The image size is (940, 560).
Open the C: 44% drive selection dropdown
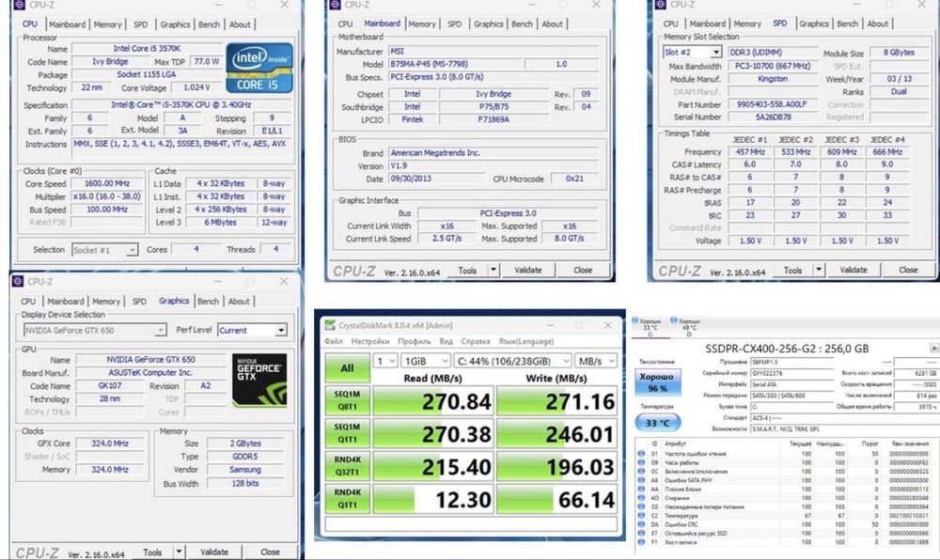512,361
